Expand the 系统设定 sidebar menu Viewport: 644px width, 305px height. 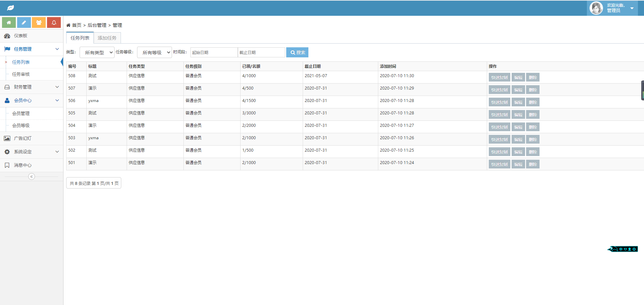point(32,152)
